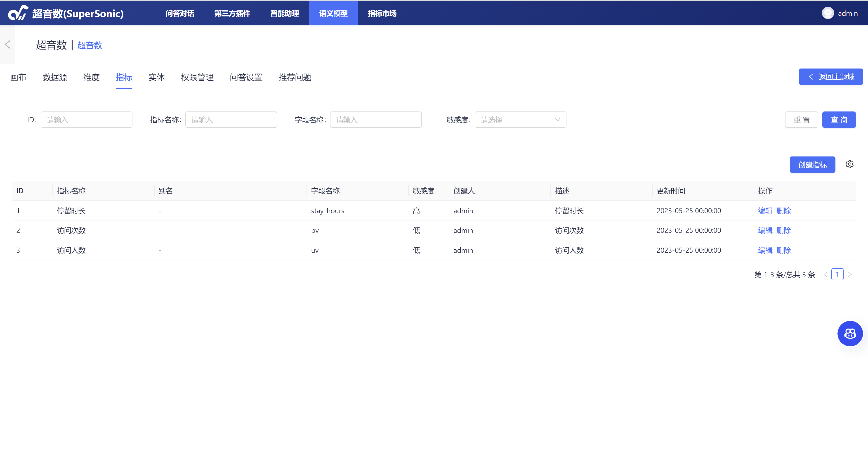
Task: Switch to 权限管理 tab
Action: click(x=197, y=77)
